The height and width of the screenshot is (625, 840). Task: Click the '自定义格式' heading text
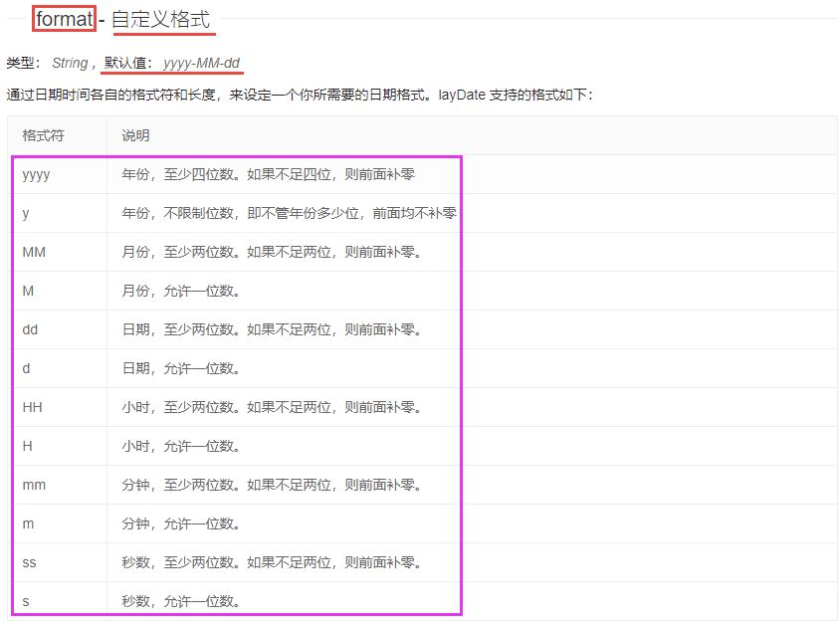pos(161,20)
